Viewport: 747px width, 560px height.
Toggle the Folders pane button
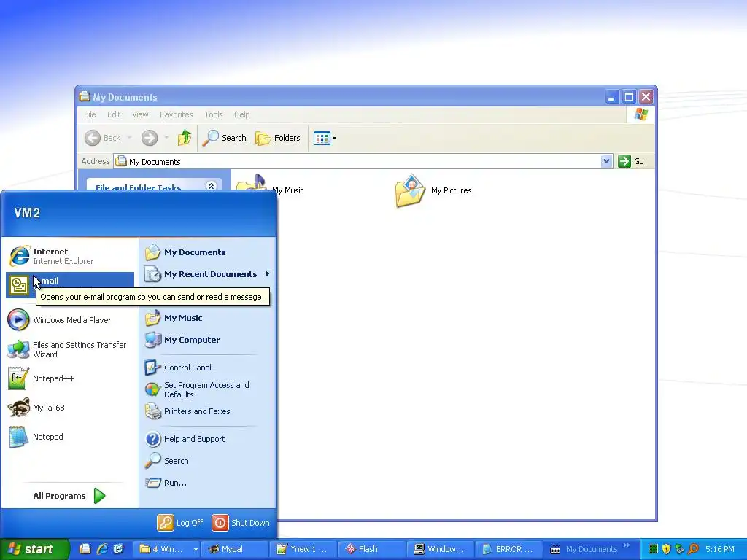coord(278,138)
